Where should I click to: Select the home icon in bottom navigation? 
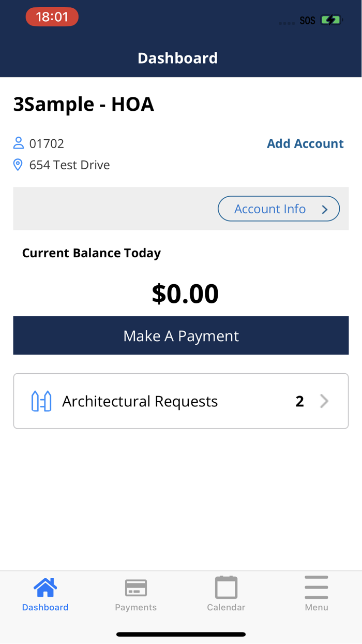tap(45, 587)
